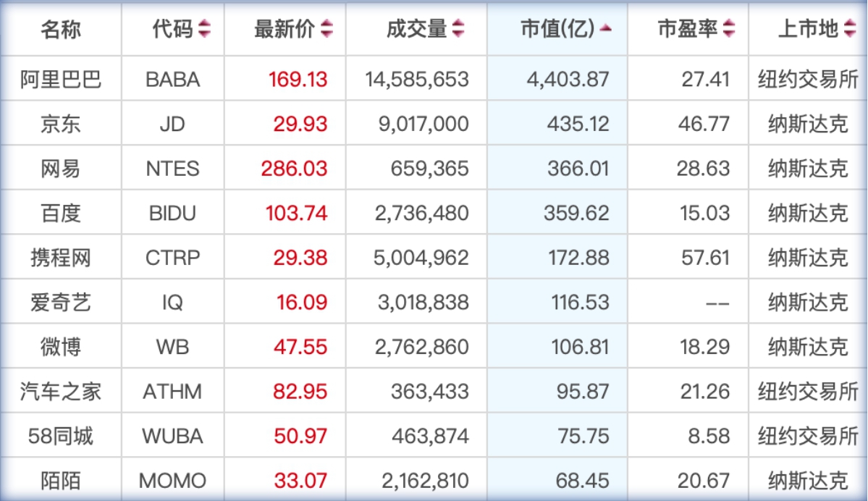
Task: Open the 58同城 stock name
Action: tap(61, 437)
